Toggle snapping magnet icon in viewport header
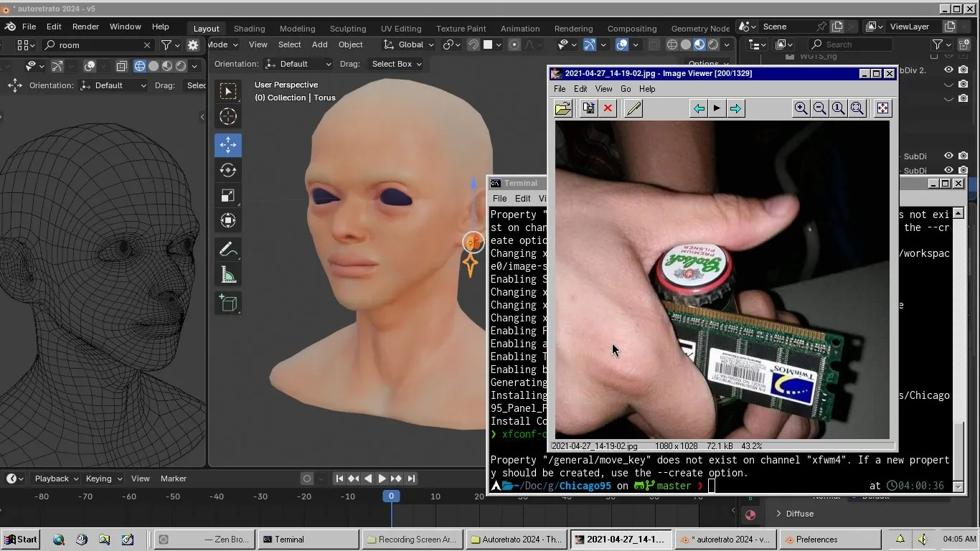 tap(473, 44)
